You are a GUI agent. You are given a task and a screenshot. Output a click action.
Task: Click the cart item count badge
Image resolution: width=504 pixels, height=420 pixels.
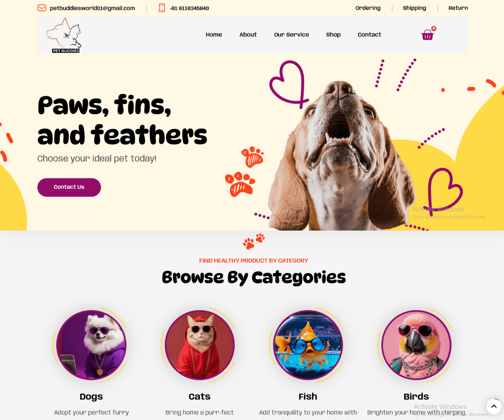pos(434,29)
